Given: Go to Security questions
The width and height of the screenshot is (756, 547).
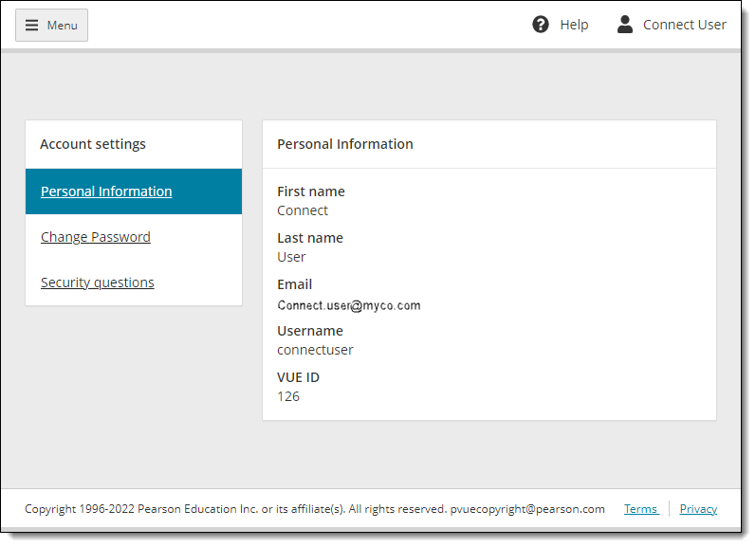Looking at the screenshot, I should (x=98, y=283).
